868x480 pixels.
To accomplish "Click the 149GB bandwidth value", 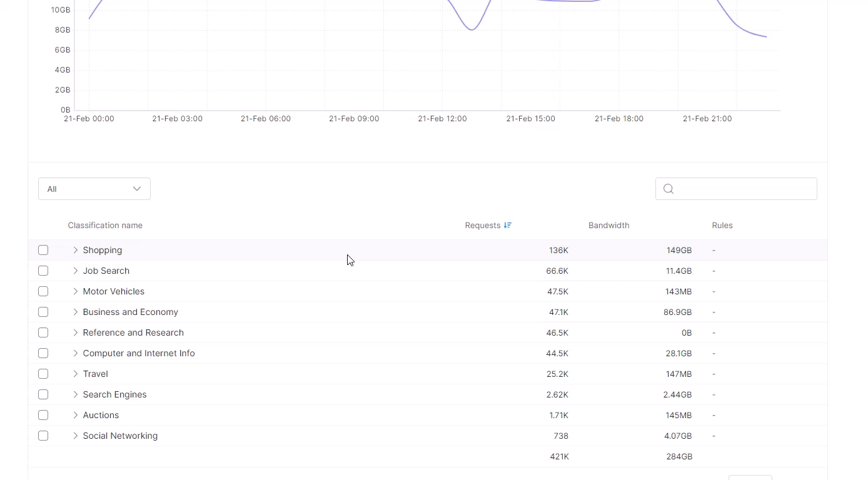I will click(679, 250).
